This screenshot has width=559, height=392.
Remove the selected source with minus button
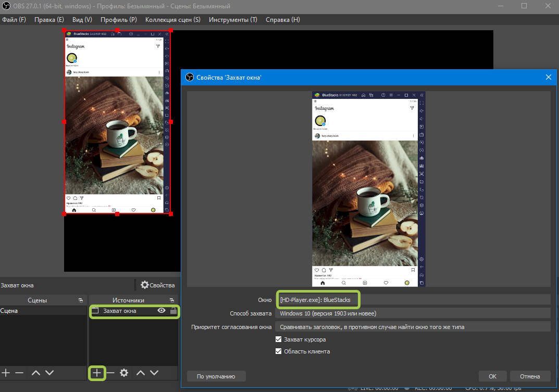click(110, 373)
